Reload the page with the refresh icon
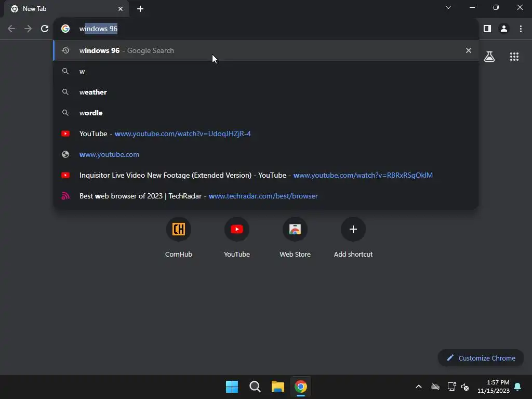 (45, 29)
